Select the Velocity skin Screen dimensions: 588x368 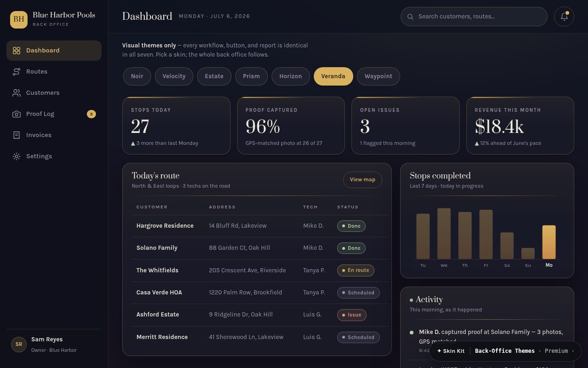[x=174, y=76]
